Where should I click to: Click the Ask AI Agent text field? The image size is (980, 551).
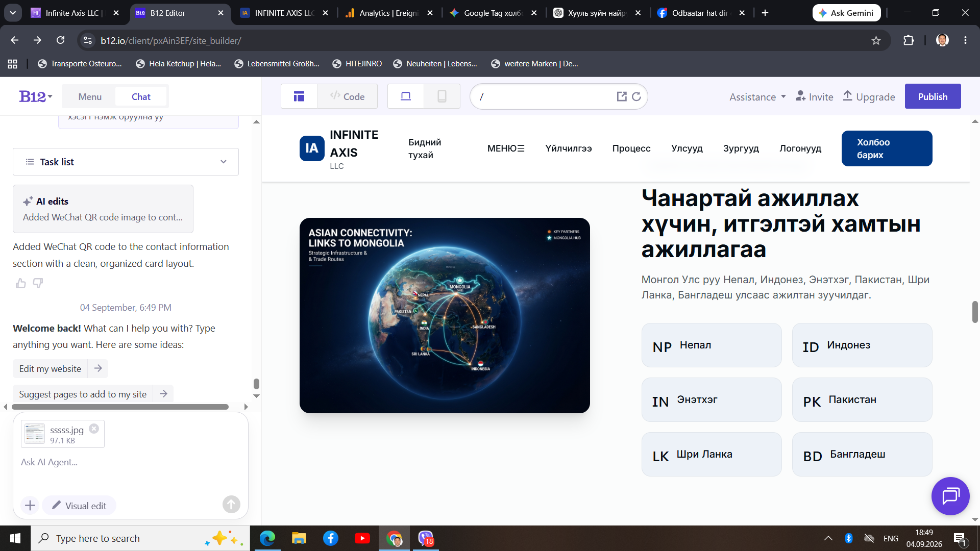131,462
